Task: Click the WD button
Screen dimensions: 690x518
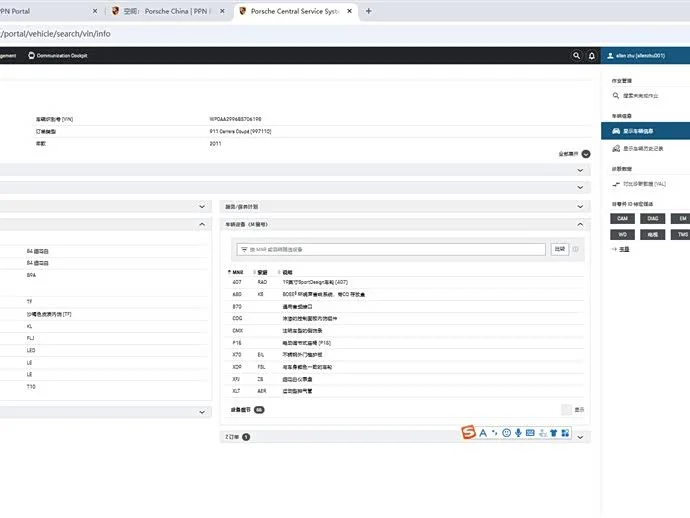Action: tap(622, 235)
